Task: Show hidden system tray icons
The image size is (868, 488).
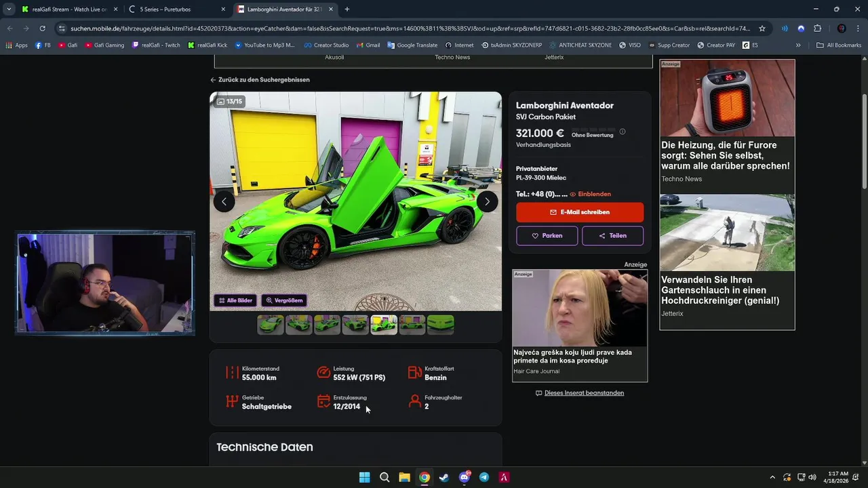Action: 772,477
